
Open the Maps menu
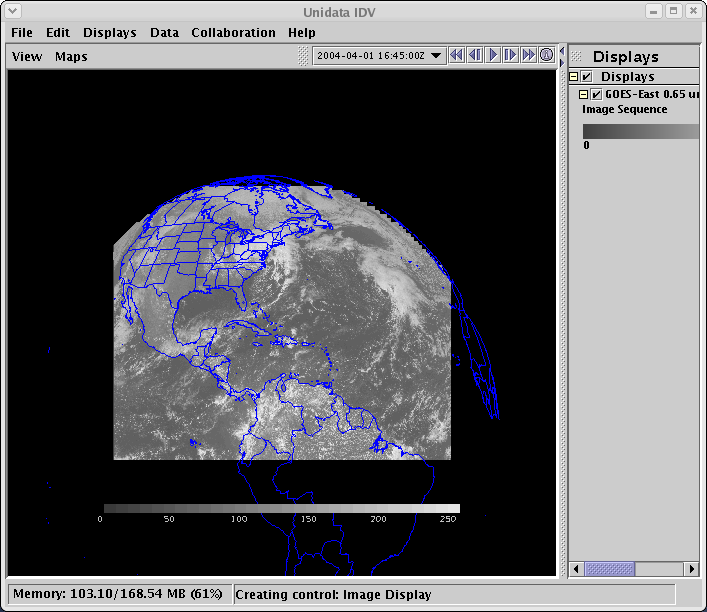pos(71,56)
